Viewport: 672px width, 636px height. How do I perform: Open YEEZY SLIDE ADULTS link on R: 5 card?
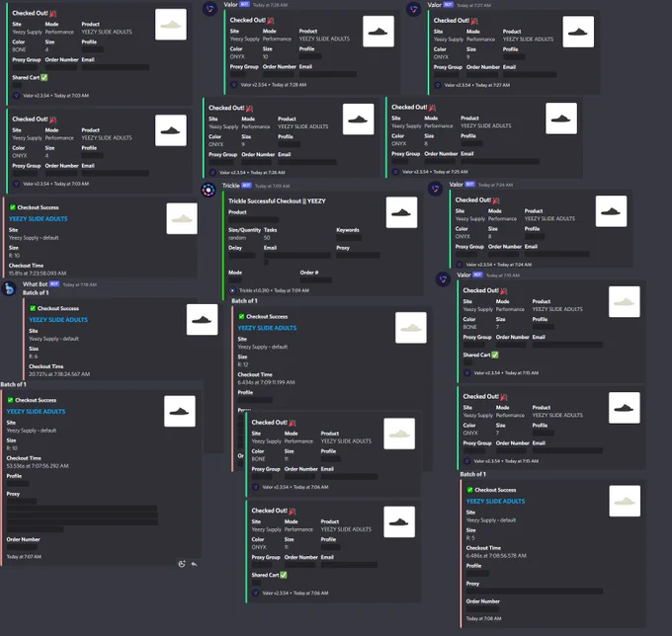[x=495, y=501]
